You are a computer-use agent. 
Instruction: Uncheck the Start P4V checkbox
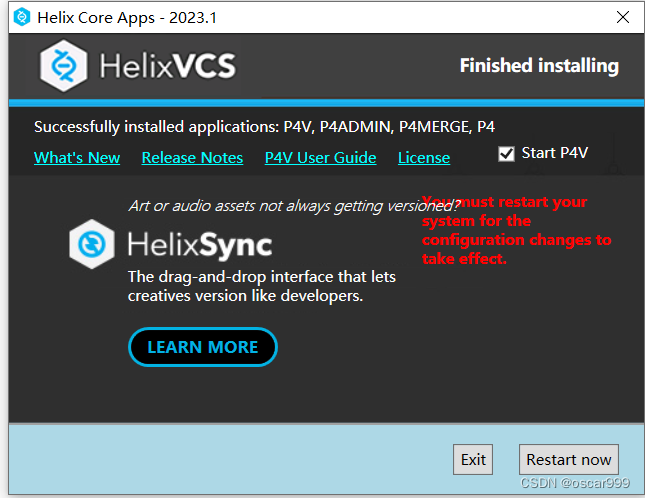point(506,154)
